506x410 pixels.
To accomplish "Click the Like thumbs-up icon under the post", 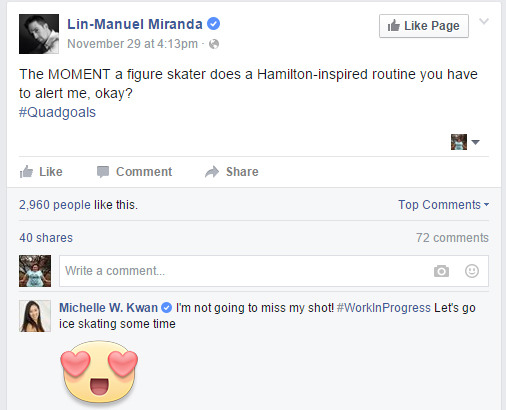I will [26, 172].
